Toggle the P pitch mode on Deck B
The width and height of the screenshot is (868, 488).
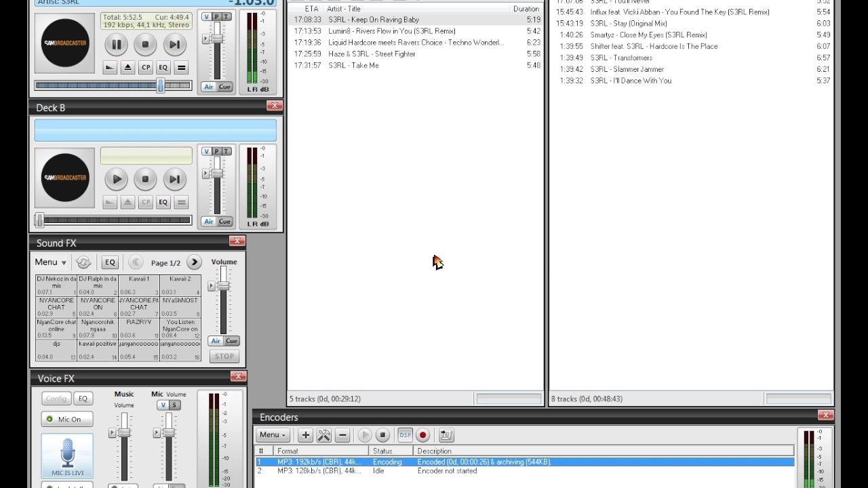tap(217, 151)
